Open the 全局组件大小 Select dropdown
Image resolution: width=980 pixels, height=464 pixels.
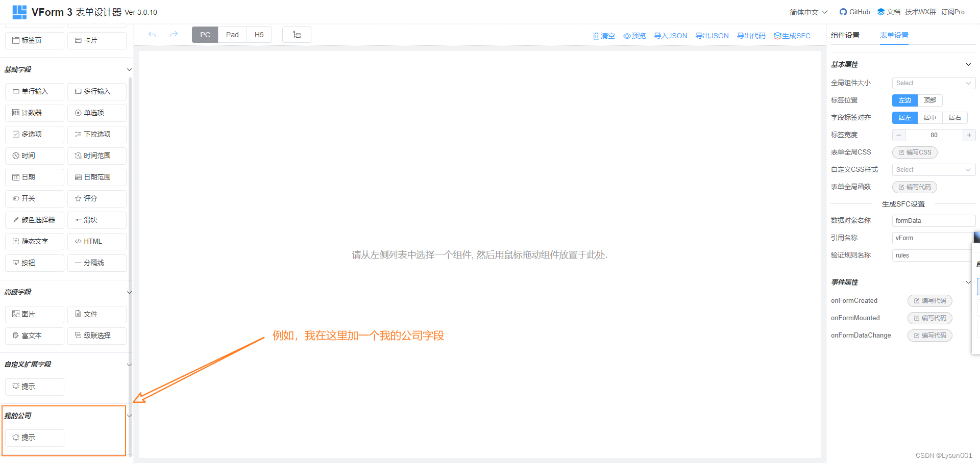[933, 83]
